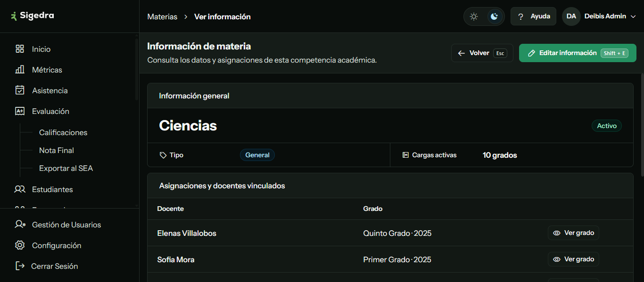The width and height of the screenshot is (644, 282).
Task: Click Asignaciones y docentes vinculados heading
Action: coord(222,185)
